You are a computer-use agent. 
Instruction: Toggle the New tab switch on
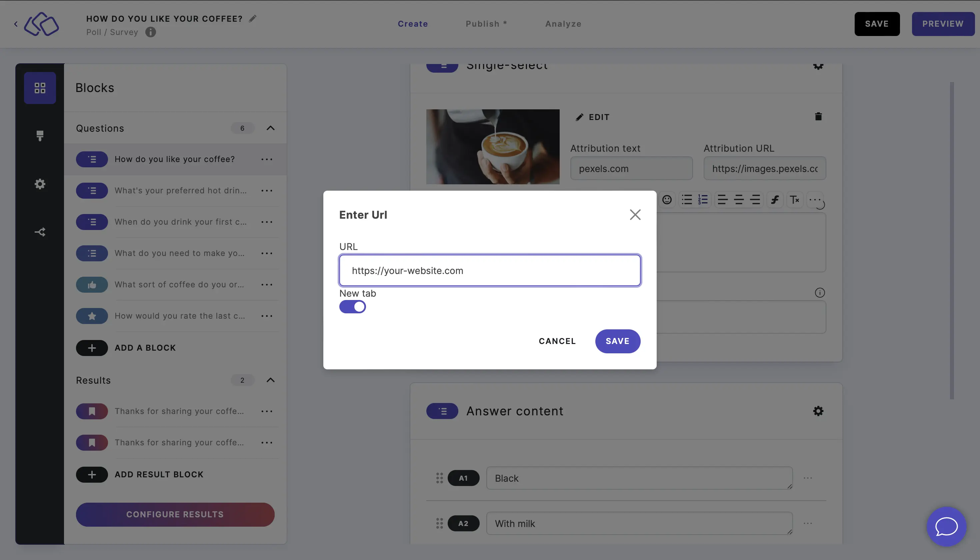[x=353, y=306]
